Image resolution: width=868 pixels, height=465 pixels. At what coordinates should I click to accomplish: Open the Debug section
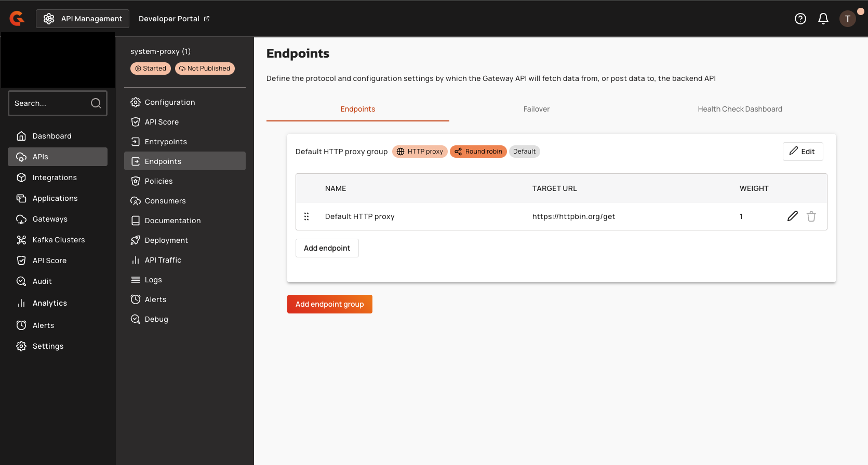point(156,319)
